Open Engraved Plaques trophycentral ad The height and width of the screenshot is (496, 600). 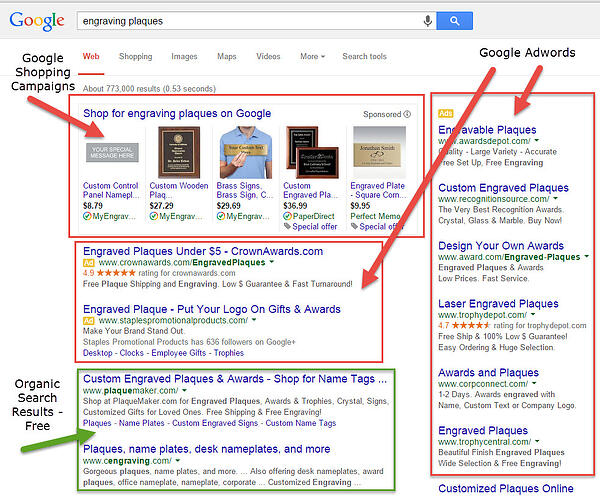pos(483,431)
